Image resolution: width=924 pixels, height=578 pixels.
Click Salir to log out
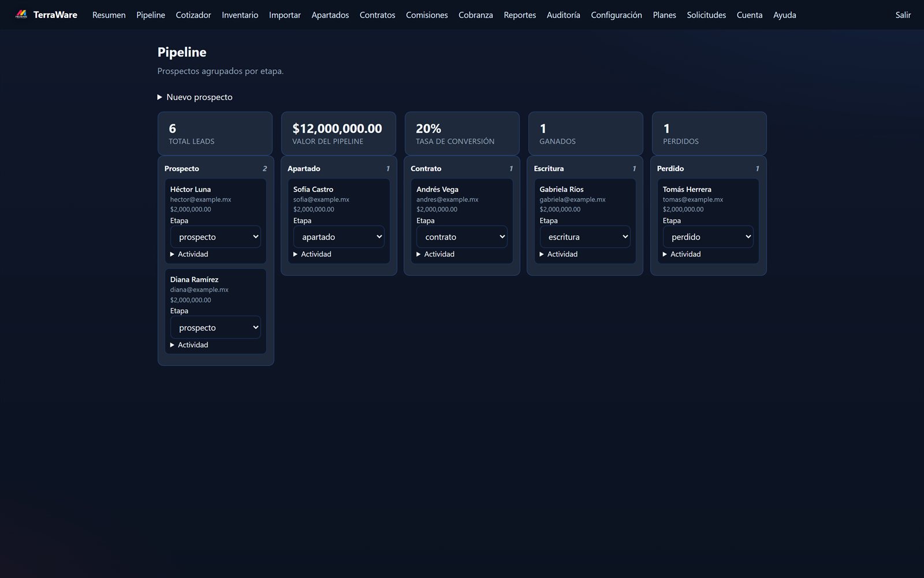(903, 15)
